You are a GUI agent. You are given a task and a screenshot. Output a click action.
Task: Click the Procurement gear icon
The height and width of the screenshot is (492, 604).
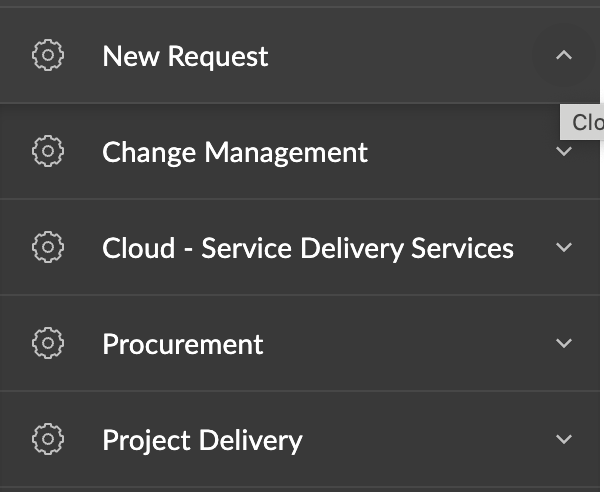click(48, 343)
